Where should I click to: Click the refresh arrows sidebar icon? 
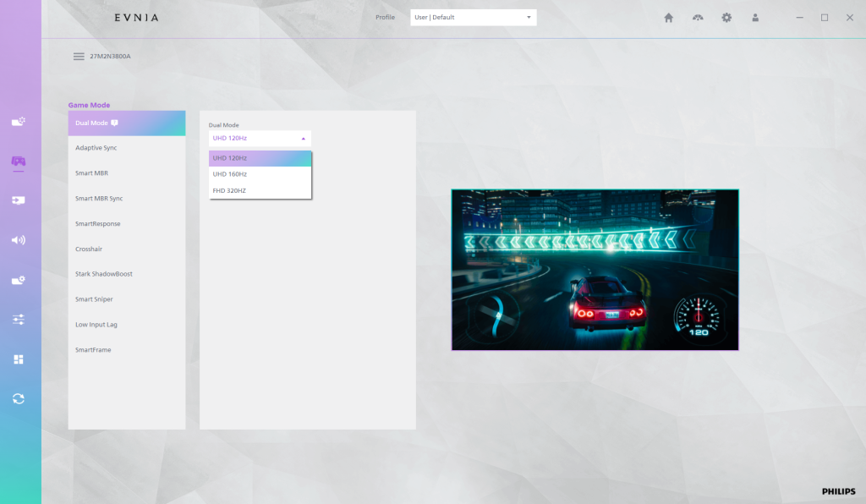[x=19, y=398]
